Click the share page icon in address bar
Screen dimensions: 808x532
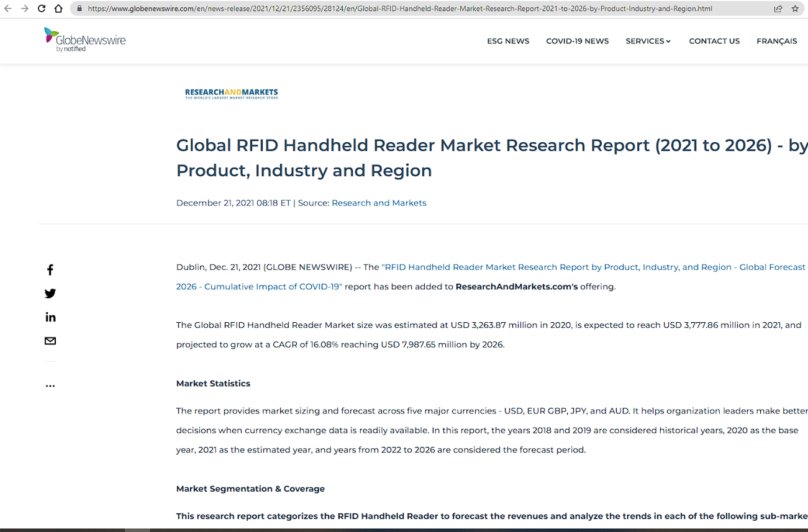(778, 9)
